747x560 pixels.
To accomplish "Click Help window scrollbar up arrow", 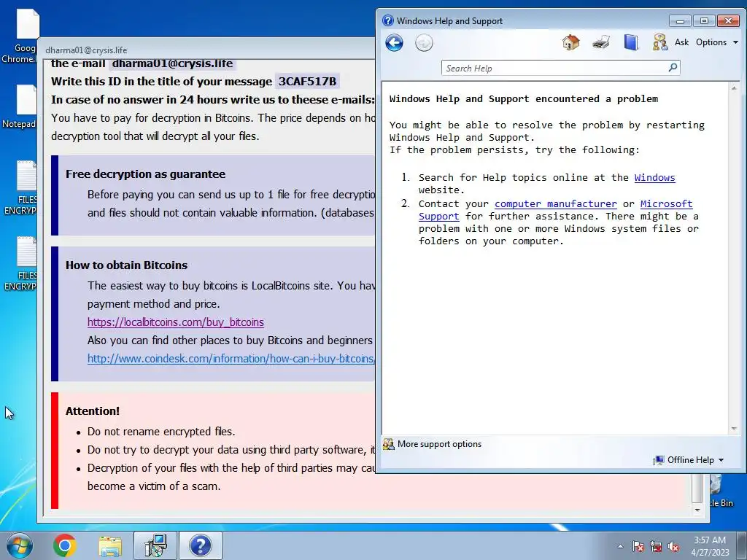I will click(x=734, y=88).
